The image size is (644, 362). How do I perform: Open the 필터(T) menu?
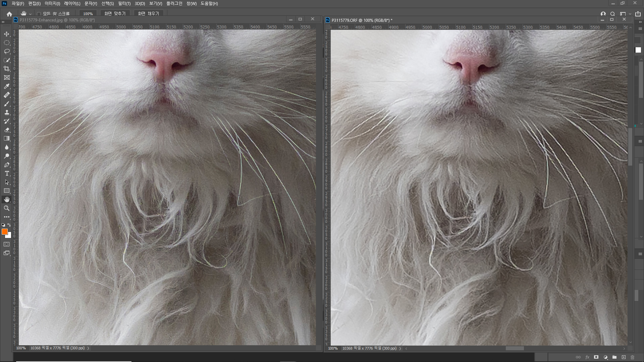pos(124,3)
